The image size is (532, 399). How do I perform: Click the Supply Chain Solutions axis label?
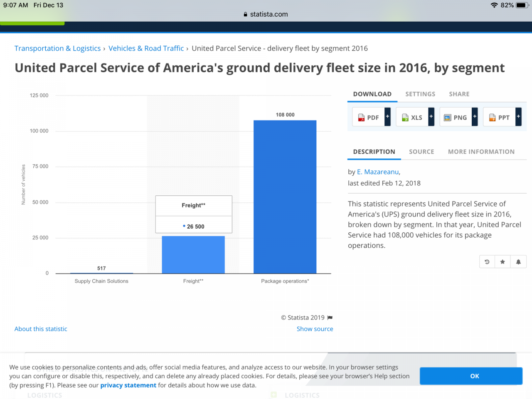click(x=101, y=281)
